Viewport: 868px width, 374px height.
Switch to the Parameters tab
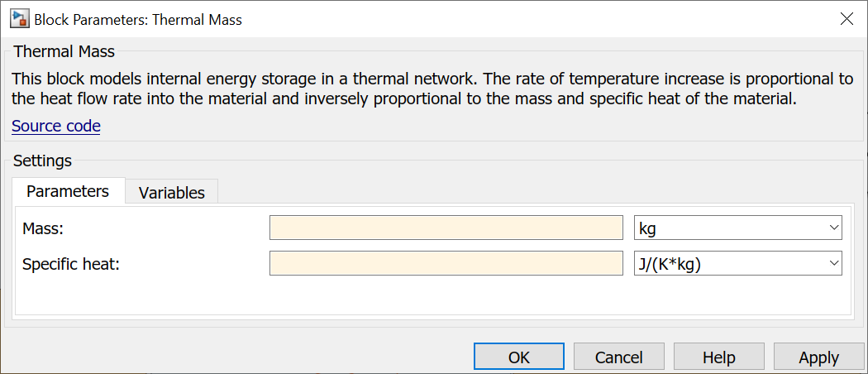tap(68, 191)
